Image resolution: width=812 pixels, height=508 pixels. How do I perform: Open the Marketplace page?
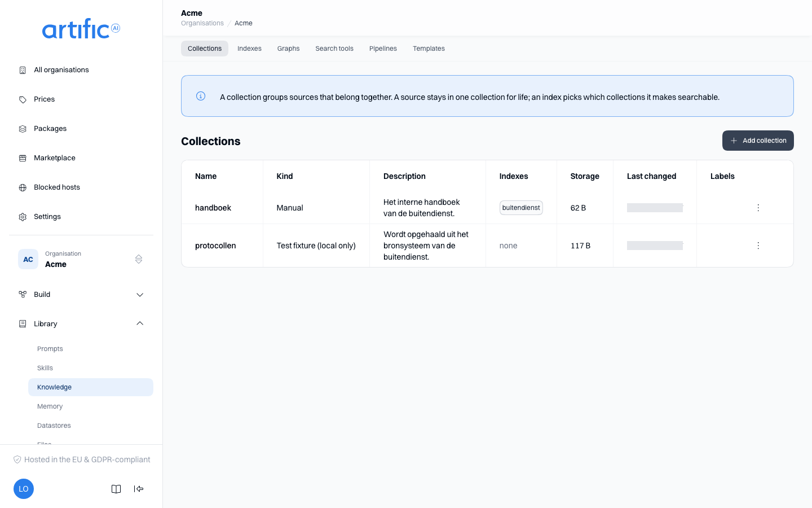[81, 158]
